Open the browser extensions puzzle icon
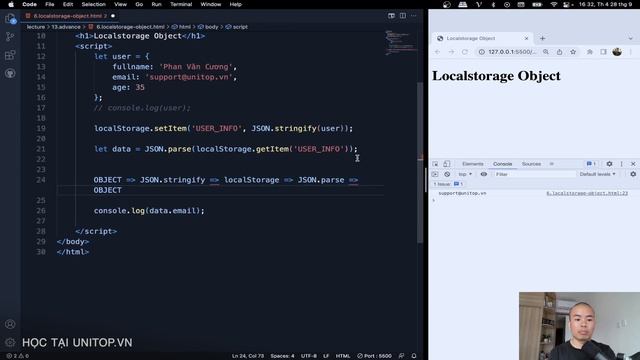 [x=590, y=52]
